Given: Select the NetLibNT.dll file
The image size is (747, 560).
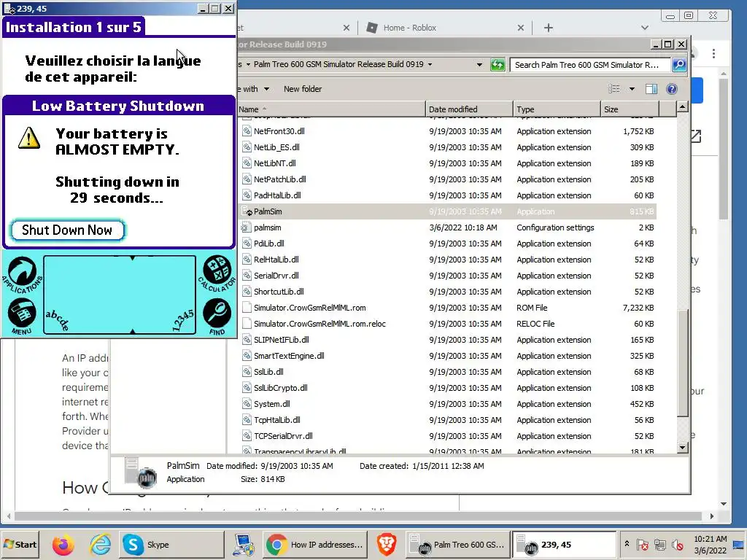Looking at the screenshot, I should 274,163.
